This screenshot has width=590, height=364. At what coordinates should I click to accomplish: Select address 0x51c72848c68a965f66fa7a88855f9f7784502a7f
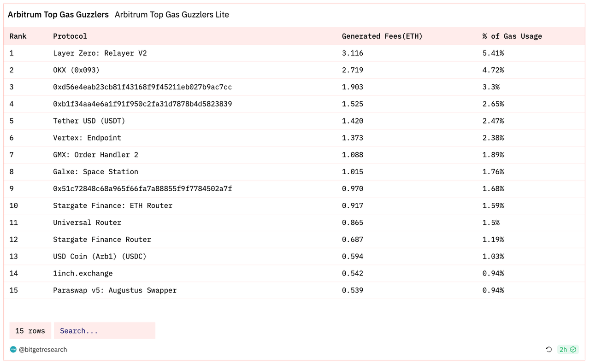142,188
